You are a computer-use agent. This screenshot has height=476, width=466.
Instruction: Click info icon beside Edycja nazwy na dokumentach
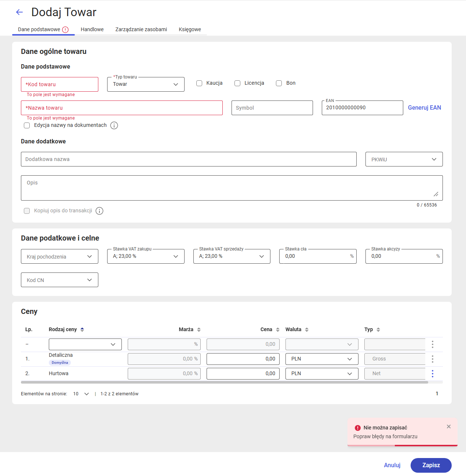[114, 125]
